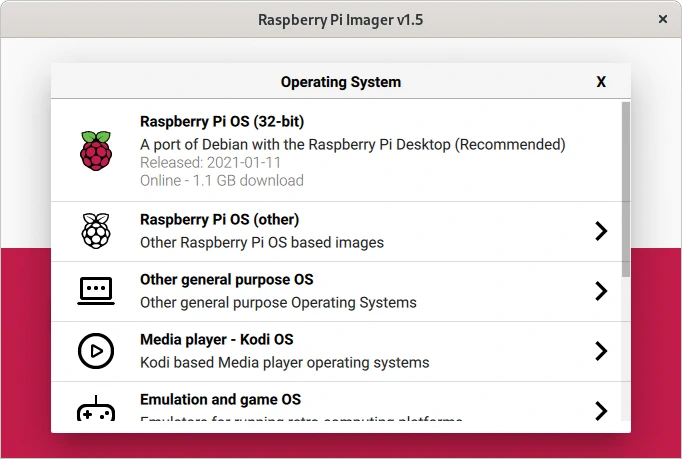
Task: Pick the Media player - Kodi OS label
Action: coord(216,340)
